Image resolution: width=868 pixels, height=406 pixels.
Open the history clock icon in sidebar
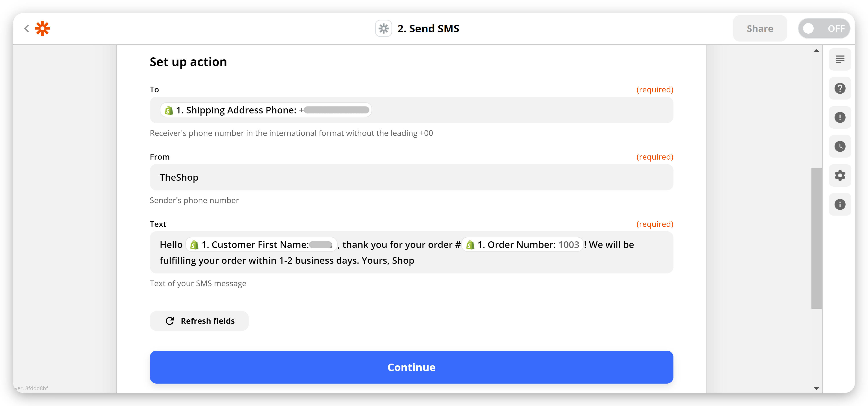[840, 146]
